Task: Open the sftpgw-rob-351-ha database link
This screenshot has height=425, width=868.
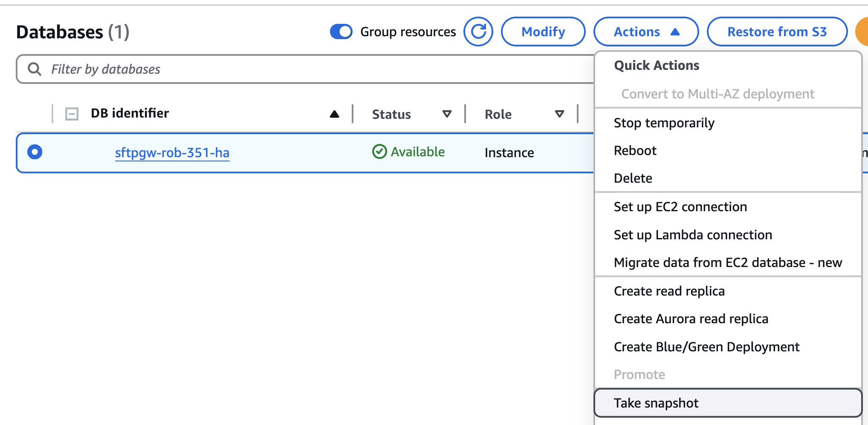Action: (172, 153)
